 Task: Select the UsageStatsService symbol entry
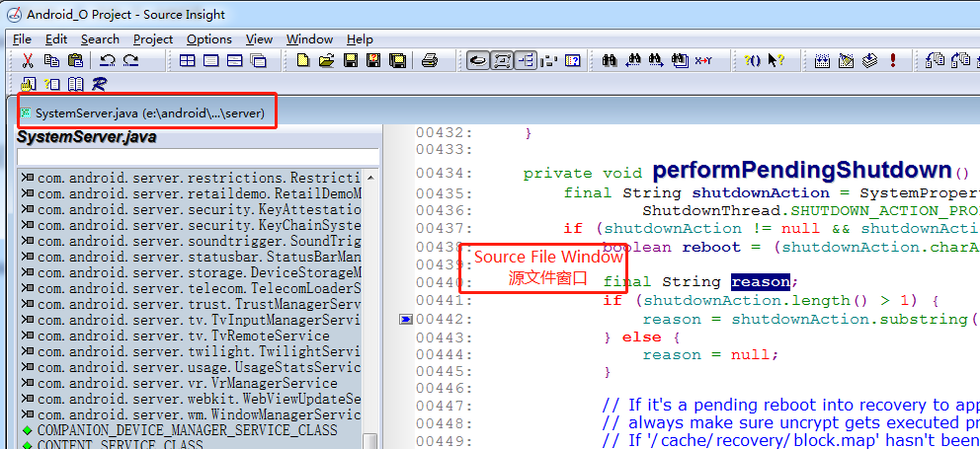(x=190, y=367)
